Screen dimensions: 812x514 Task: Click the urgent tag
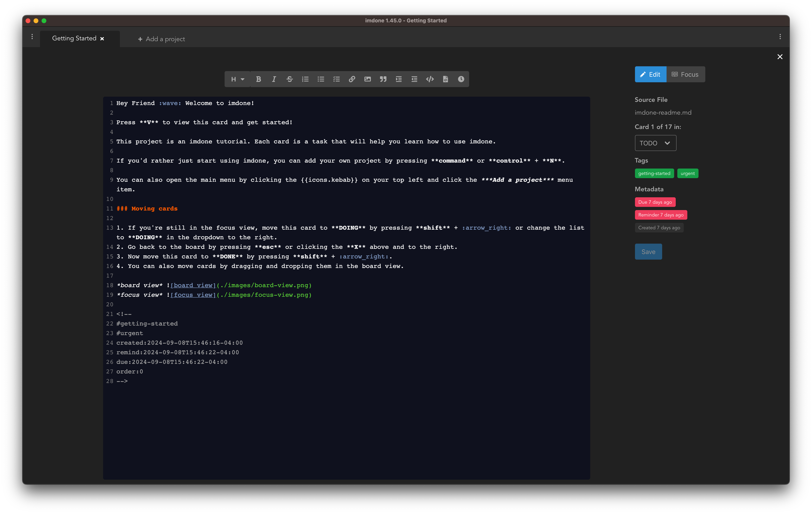pyautogui.click(x=688, y=173)
